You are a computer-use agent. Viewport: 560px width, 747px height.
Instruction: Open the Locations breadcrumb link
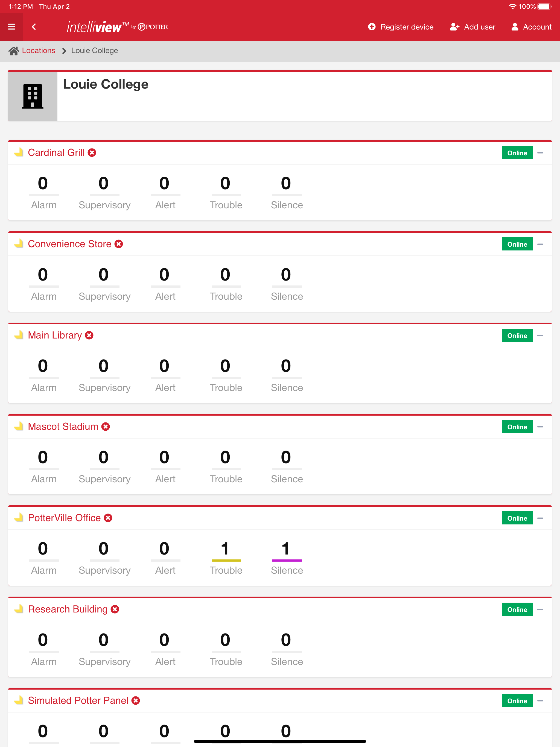(x=39, y=51)
